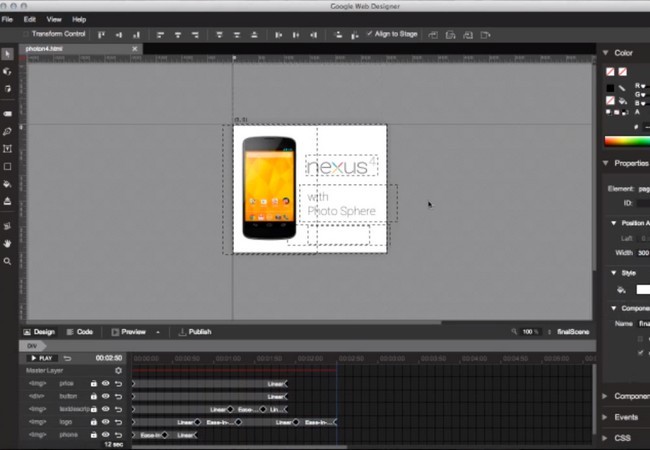Click the Publish button
650x450 pixels.
195,332
